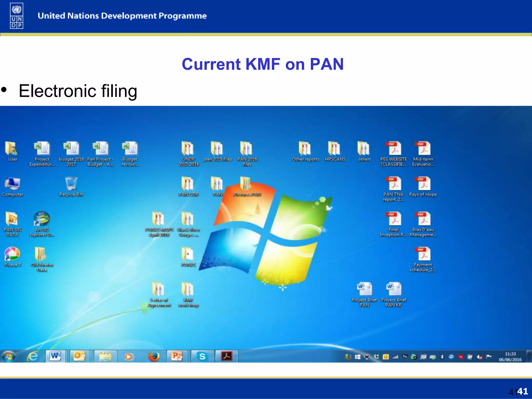Open Outlook from the taskbar

tap(79, 356)
